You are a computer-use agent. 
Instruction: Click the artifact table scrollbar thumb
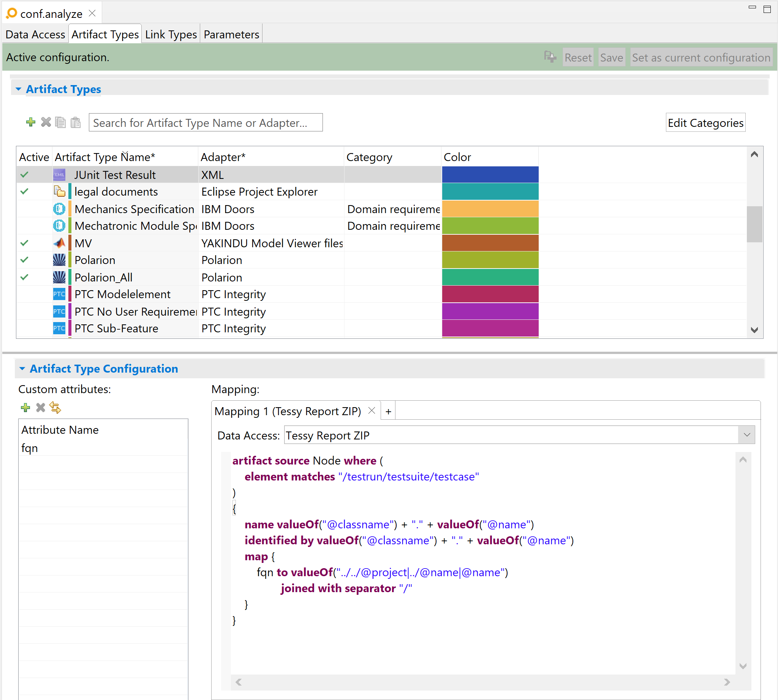(754, 224)
